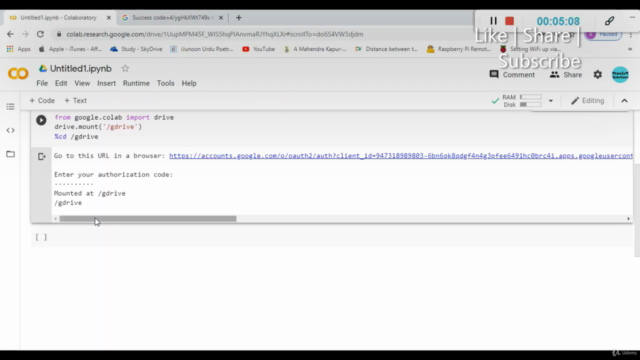
Task: Close the Untitled1.ipynb Colaboratory tab
Action: point(109,18)
